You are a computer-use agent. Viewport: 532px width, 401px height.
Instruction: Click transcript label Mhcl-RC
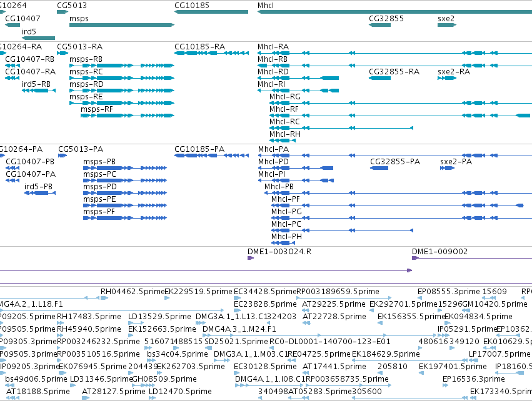pos(284,122)
